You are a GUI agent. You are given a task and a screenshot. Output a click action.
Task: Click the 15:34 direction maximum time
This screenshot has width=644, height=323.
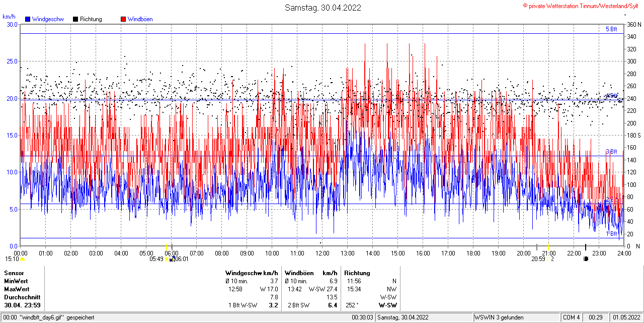(x=354, y=289)
